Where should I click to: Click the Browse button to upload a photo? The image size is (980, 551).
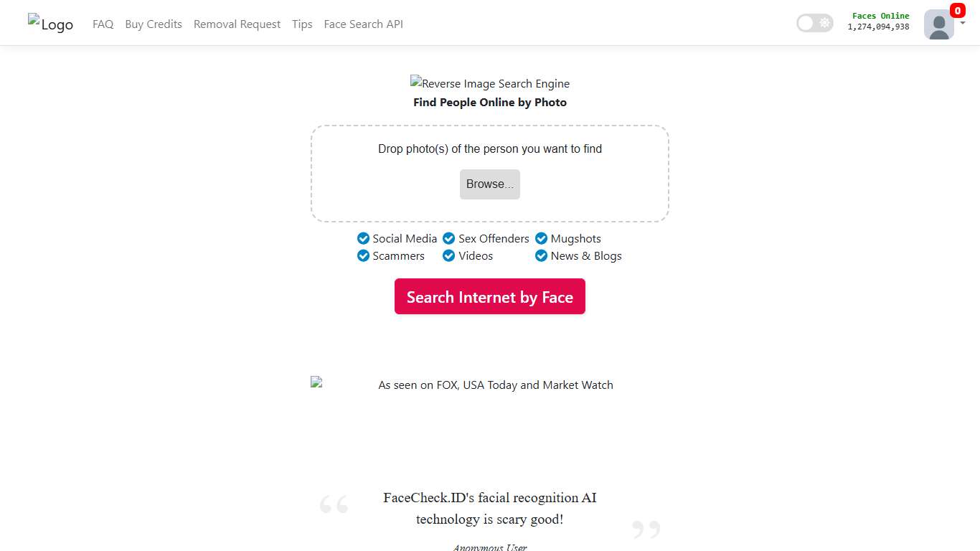pos(490,184)
